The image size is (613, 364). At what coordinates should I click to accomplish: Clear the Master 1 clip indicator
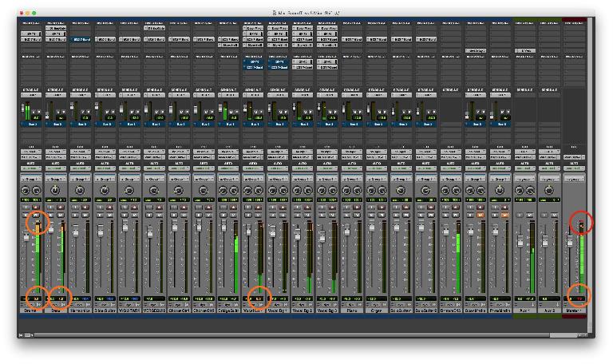click(x=581, y=223)
